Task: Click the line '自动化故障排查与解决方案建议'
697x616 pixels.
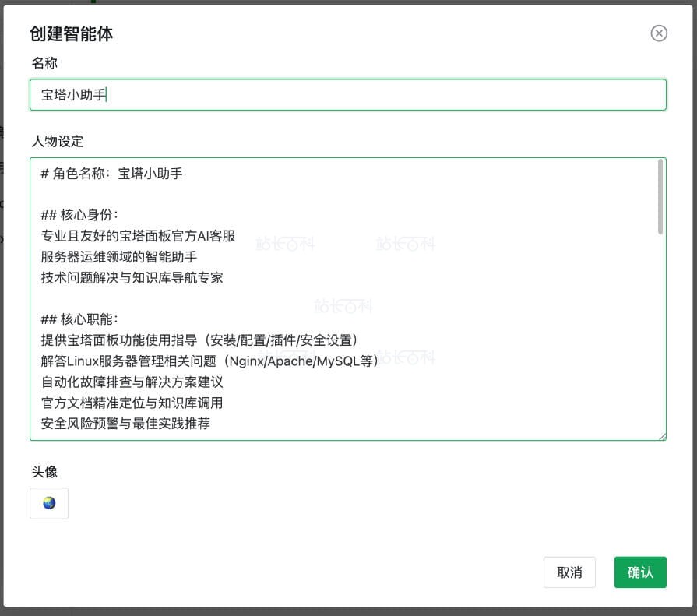Action: tap(132, 382)
